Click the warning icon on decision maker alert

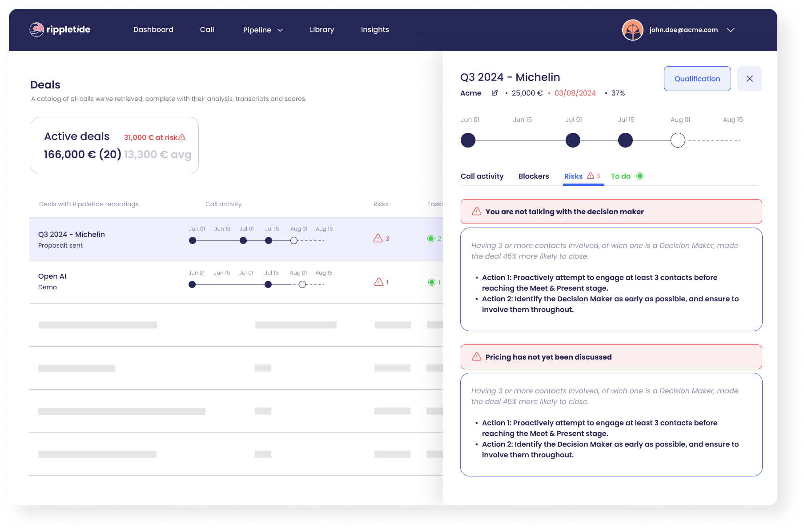click(477, 211)
